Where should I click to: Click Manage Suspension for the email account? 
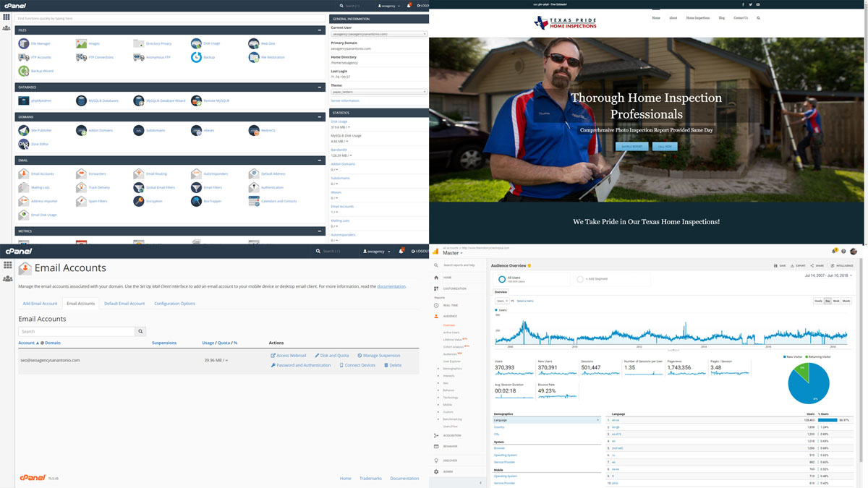(379, 356)
